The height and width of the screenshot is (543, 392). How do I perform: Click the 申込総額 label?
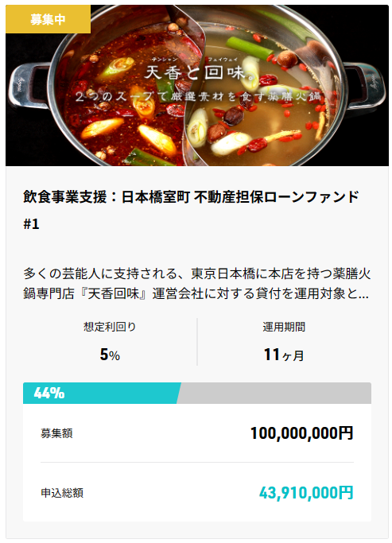[62, 493]
